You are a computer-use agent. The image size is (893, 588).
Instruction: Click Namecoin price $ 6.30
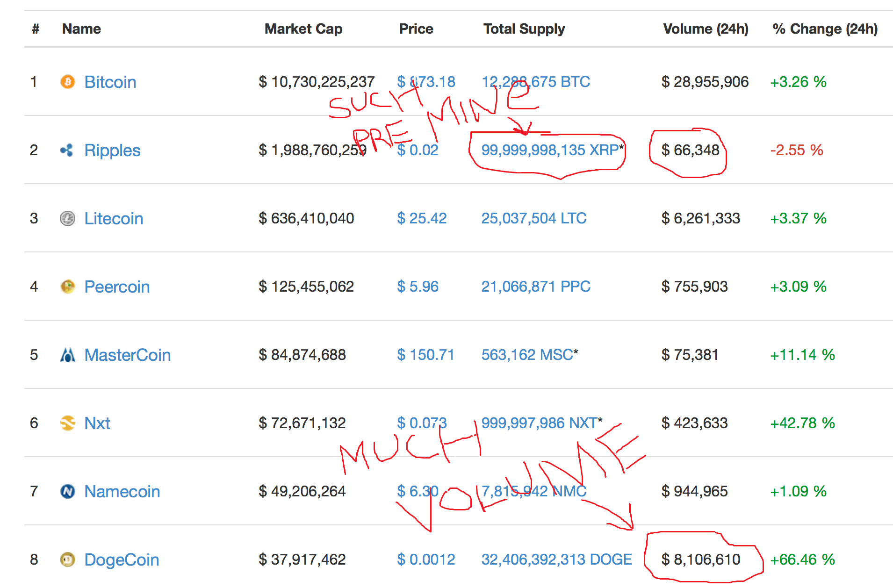(x=418, y=491)
